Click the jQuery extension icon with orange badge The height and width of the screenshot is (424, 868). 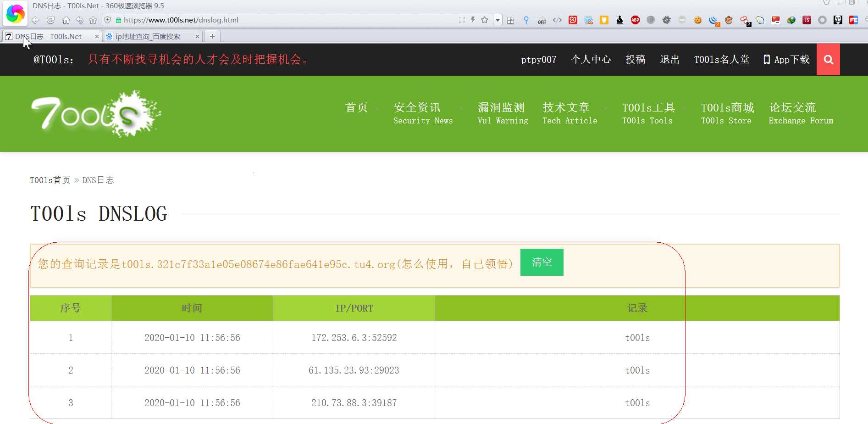[x=714, y=21]
